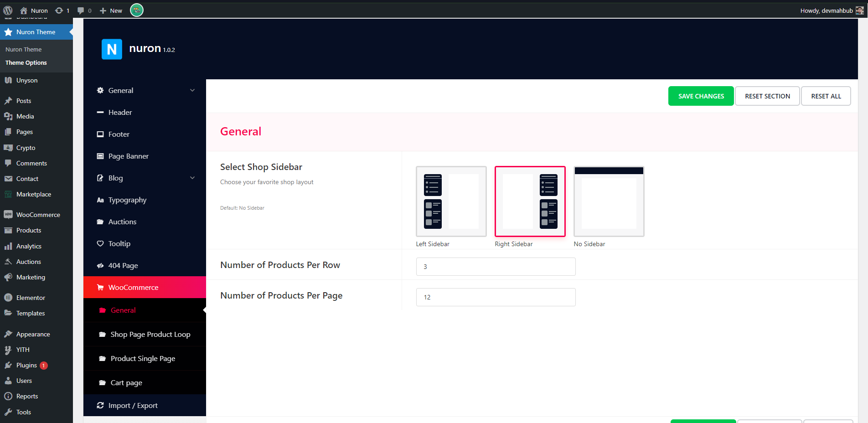Click the Import / Export sync icon

tap(100, 405)
